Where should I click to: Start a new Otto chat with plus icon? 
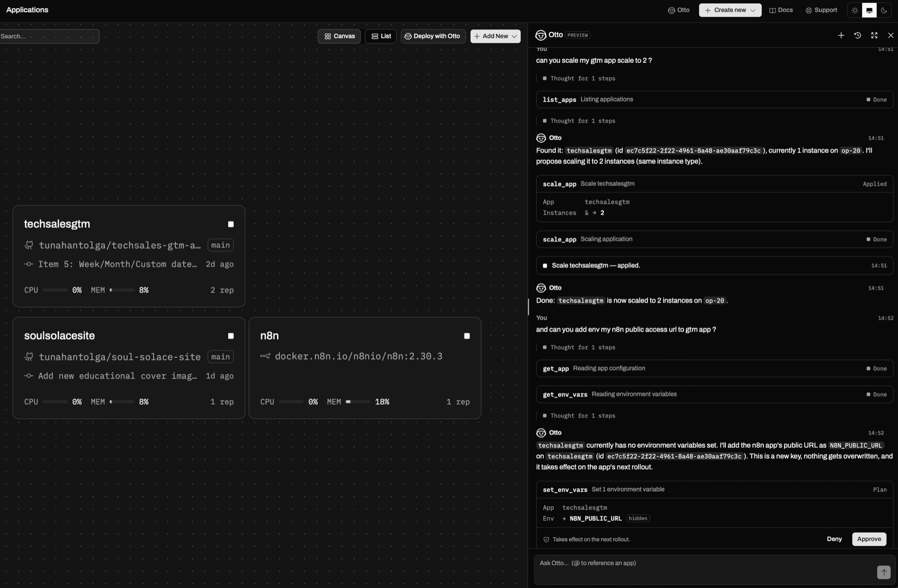pos(841,35)
